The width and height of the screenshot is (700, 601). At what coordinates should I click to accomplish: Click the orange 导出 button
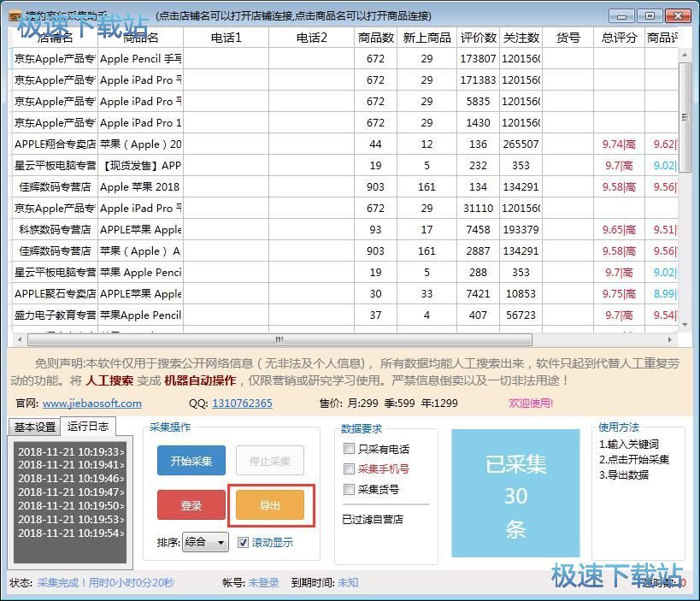click(270, 505)
